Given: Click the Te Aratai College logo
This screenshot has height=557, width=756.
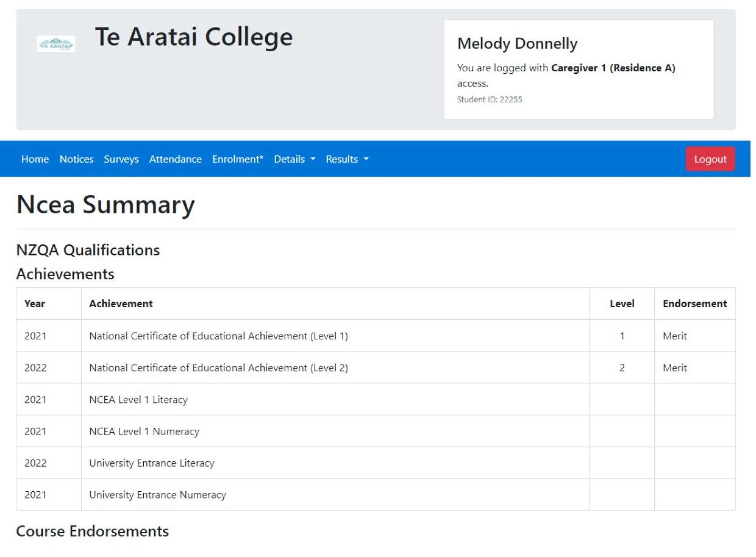Looking at the screenshot, I should coord(56,44).
